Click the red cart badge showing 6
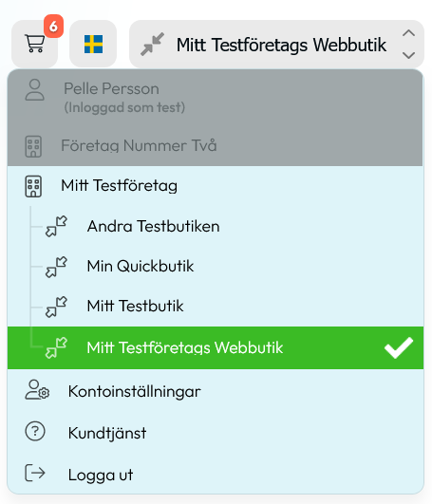This screenshot has height=504, width=432. coord(53,26)
